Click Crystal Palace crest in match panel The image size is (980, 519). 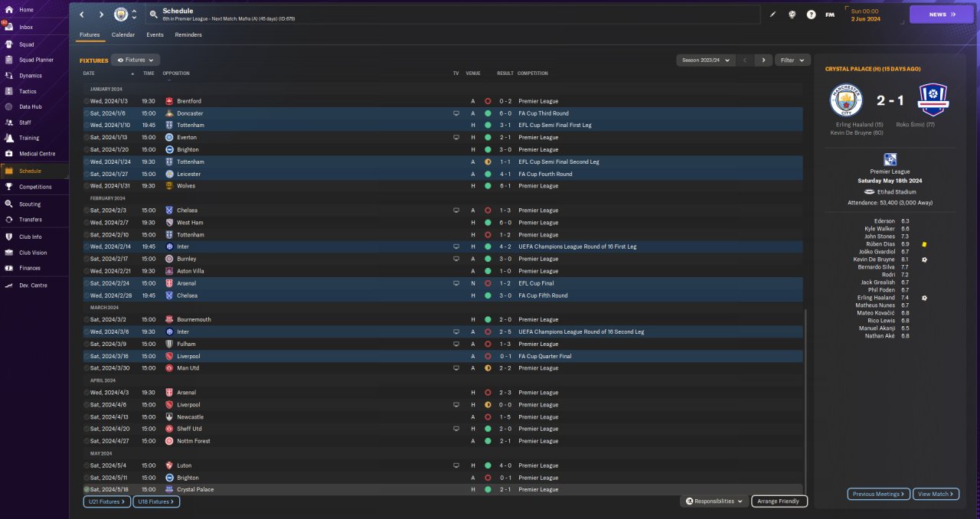tap(933, 100)
